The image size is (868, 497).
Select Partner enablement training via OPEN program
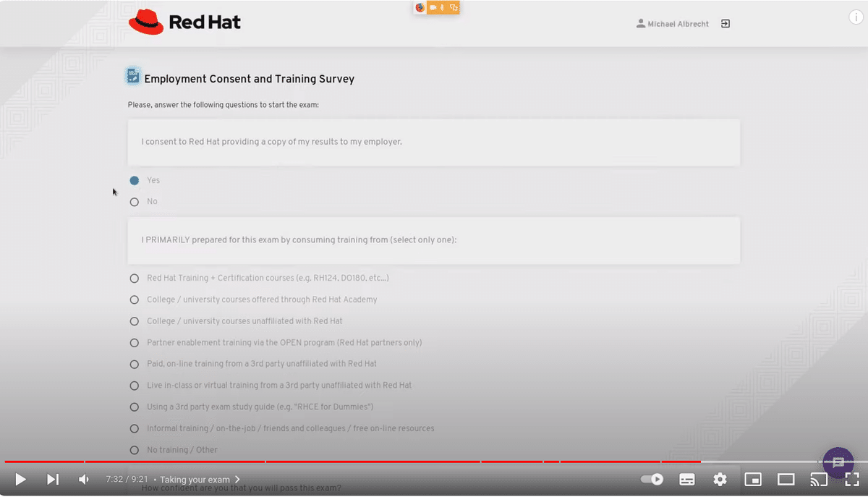coord(134,342)
